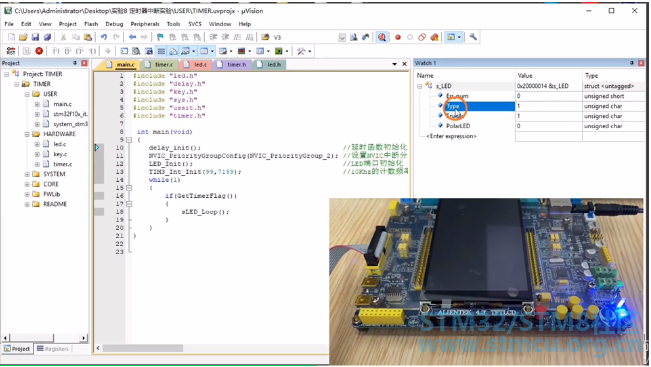Image resolution: width=651 pixels, height=367 pixels.
Task: Click the Project panel scrollbar right arrow
Action: point(84,338)
